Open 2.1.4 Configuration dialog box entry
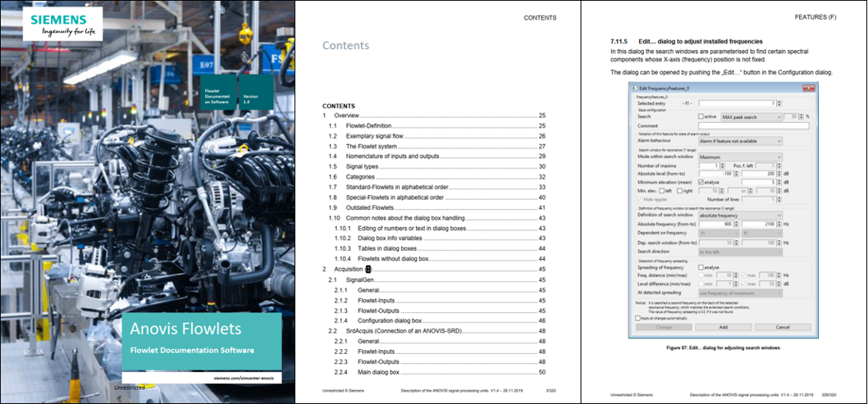Screen dimensions: 868x404 [x=440, y=320]
